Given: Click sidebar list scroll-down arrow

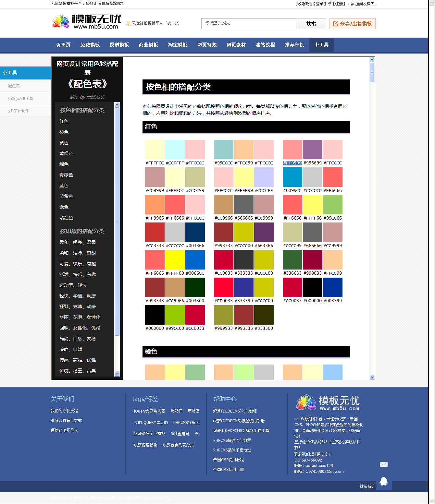Looking at the screenshot, I should [117, 374].
